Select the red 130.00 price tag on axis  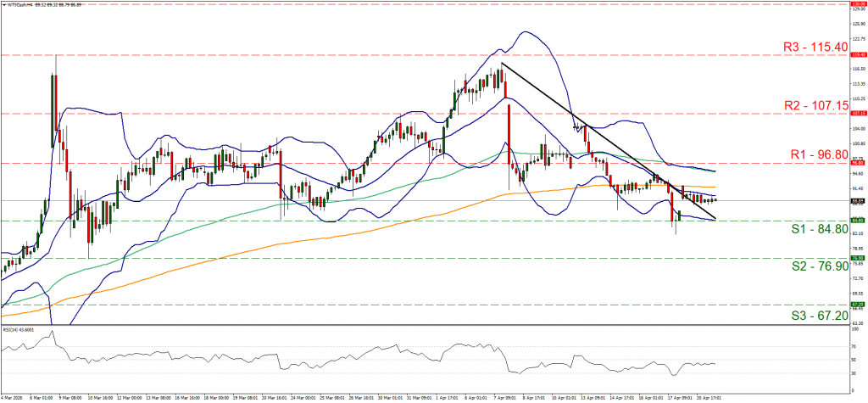tap(859, 3)
